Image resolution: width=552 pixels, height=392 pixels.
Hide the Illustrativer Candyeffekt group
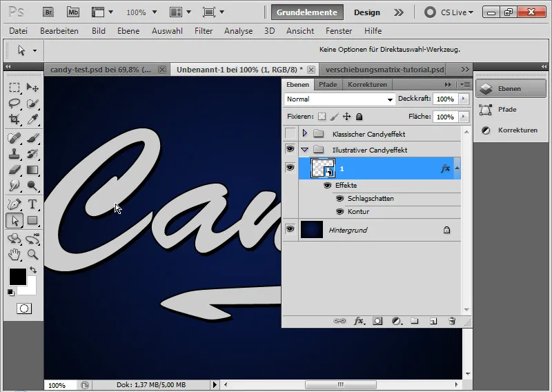click(290, 149)
